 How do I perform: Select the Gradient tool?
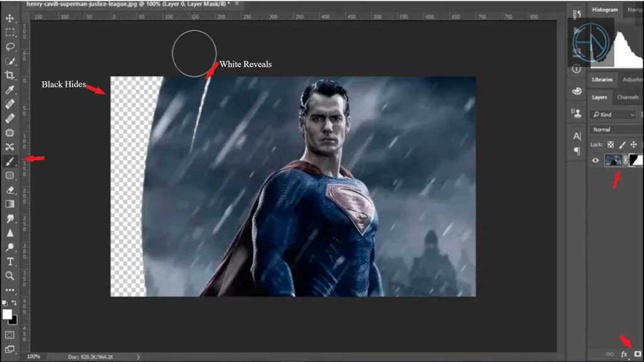click(10, 204)
